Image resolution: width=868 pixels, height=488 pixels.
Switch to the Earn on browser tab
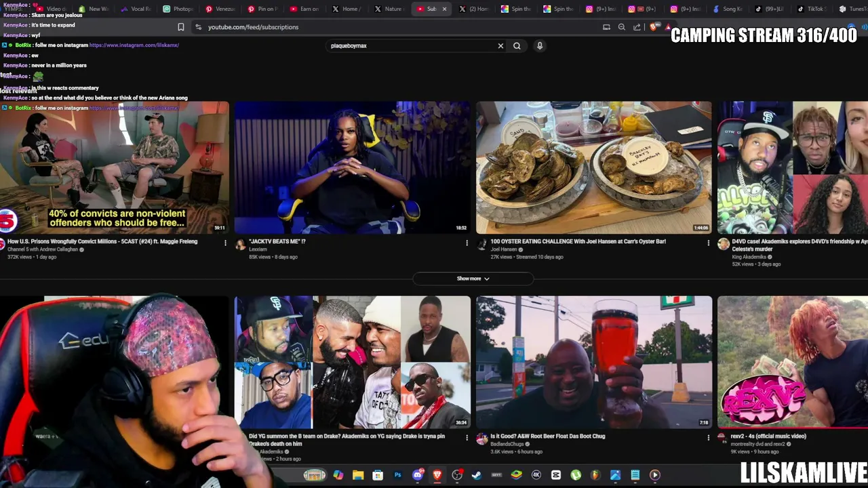click(x=304, y=9)
